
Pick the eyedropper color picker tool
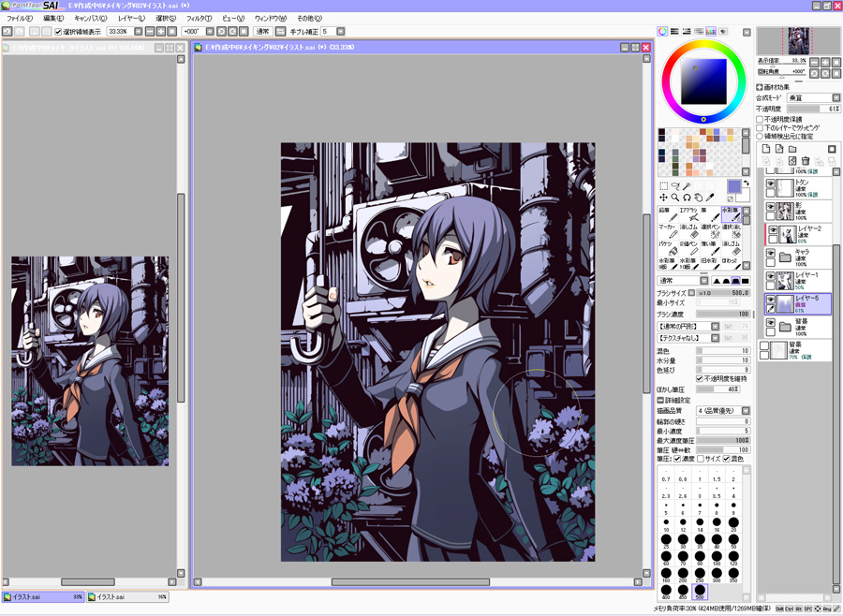pyautogui.click(x=710, y=198)
